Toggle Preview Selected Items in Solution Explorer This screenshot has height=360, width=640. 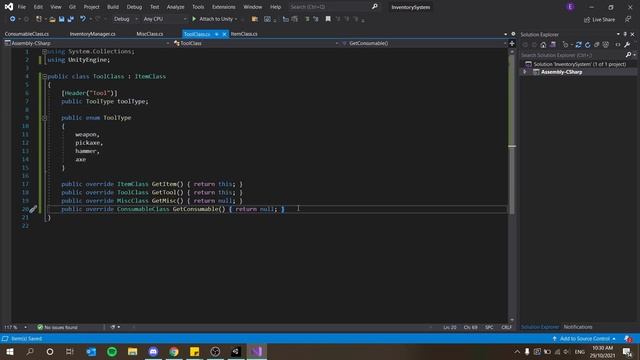click(618, 45)
